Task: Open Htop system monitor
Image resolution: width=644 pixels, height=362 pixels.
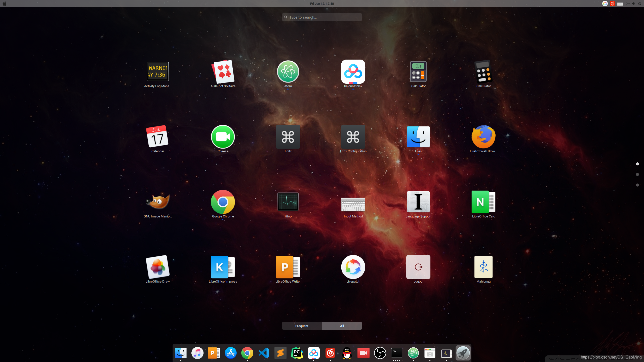Action: point(288,202)
